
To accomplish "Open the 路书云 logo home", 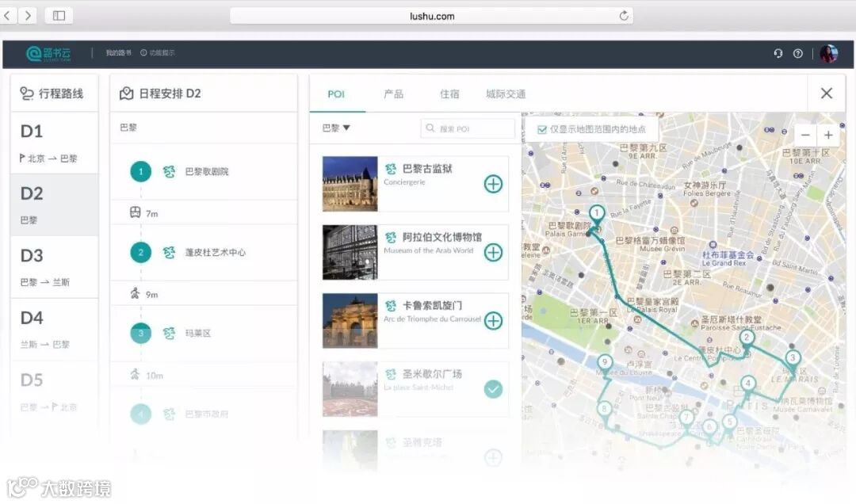I will click(48, 53).
